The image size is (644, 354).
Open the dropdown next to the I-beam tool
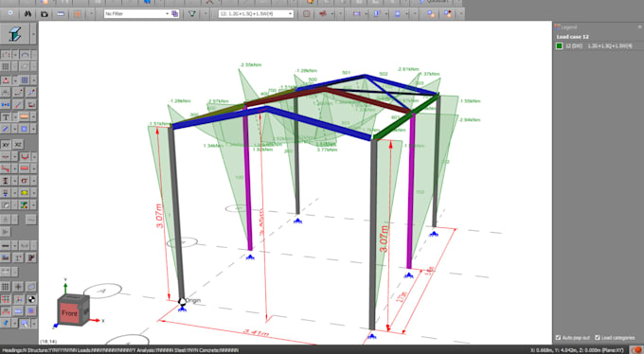point(34,34)
